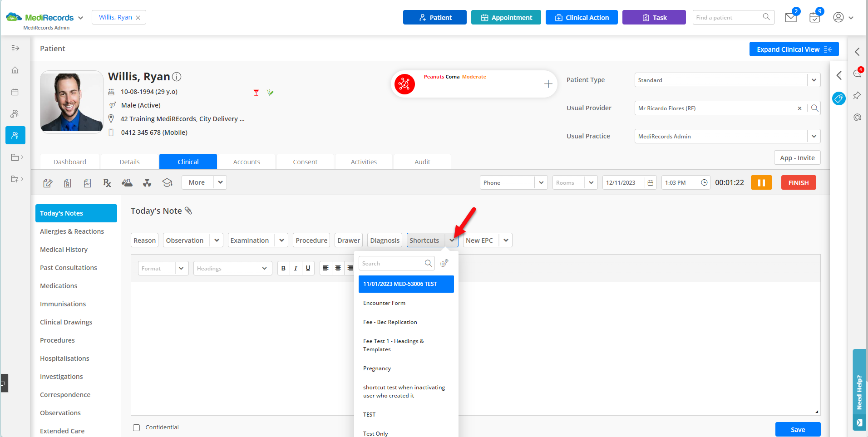The height and width of the screenshot is (437, 868).
Task: Switch to the Dashboard tab
Action: point(70,162)
